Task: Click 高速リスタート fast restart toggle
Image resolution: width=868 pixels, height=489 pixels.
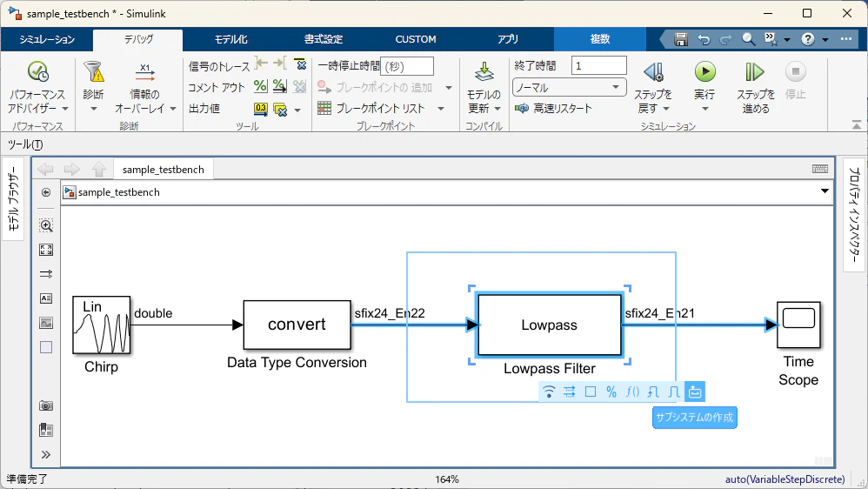Action: [553, 109]
